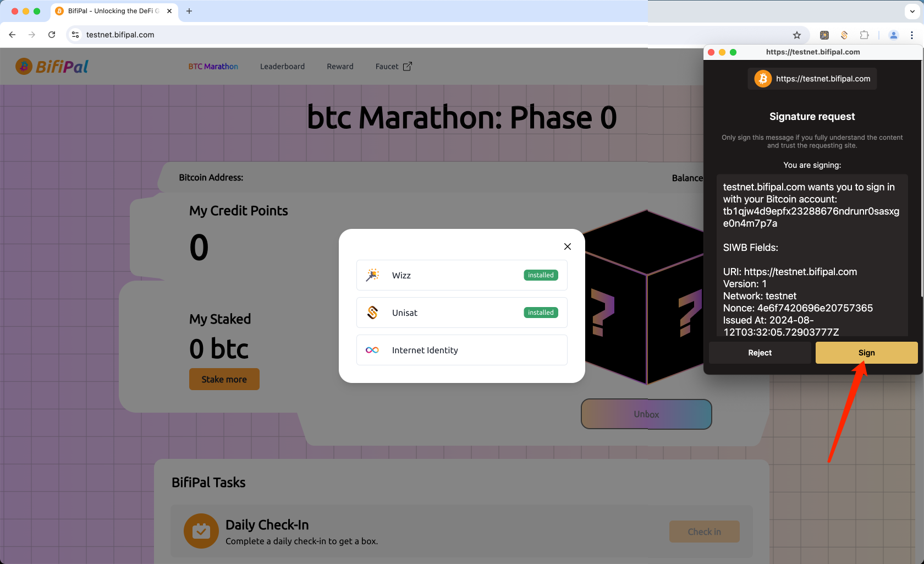Screen dimensions: 924x564
Task: Reject the signature request
Action: click(760, 353)
